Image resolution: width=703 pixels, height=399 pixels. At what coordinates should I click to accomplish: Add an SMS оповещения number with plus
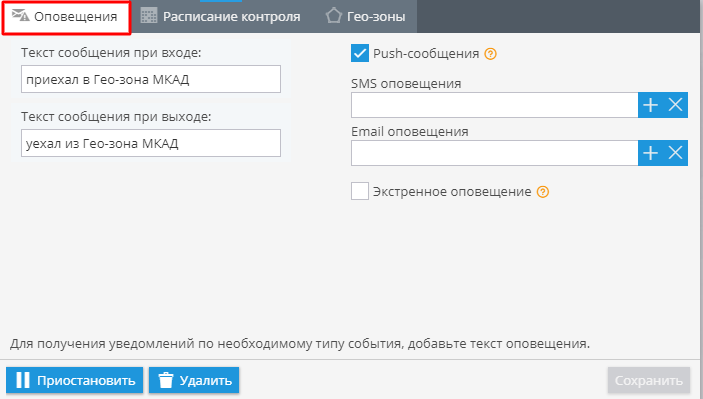pyautogui.click(x=650, y=105)
